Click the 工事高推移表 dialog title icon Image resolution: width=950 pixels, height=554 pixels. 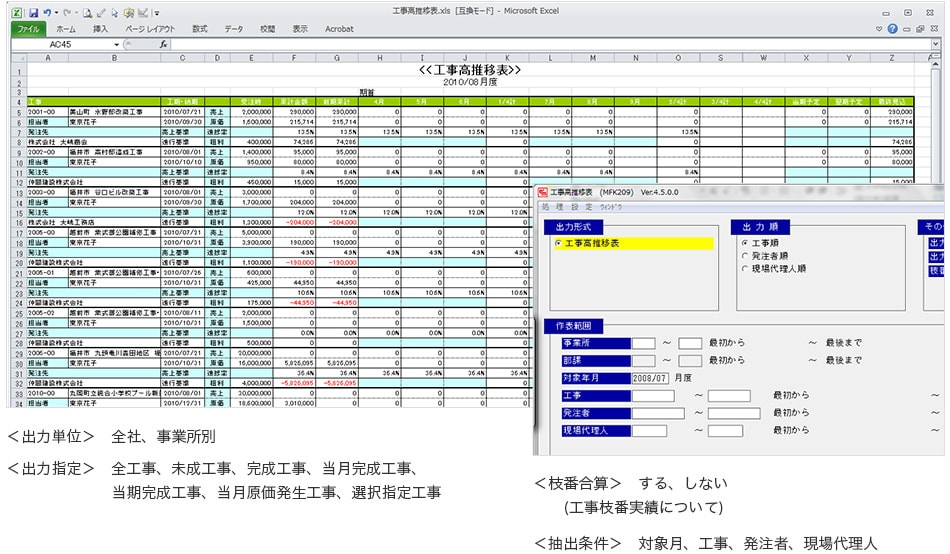click(543, 192)
